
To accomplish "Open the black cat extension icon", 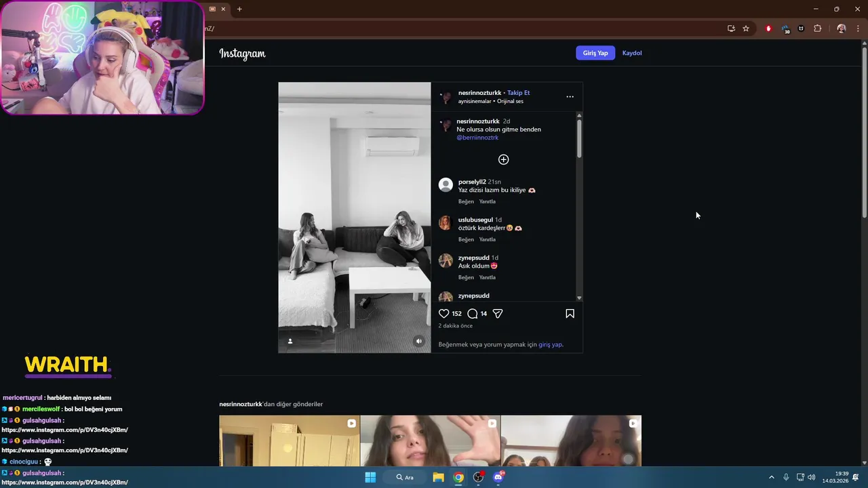I will click(x=801, y=28).
